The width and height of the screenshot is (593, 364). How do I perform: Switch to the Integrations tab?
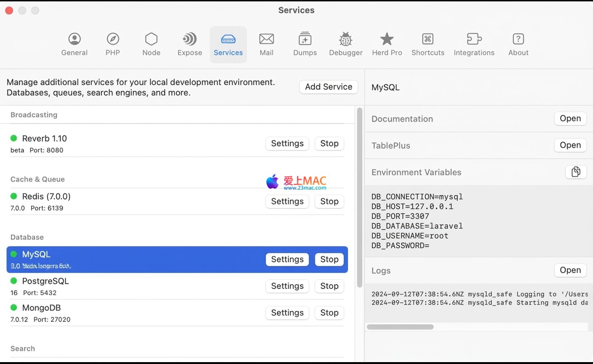[474, 45]
